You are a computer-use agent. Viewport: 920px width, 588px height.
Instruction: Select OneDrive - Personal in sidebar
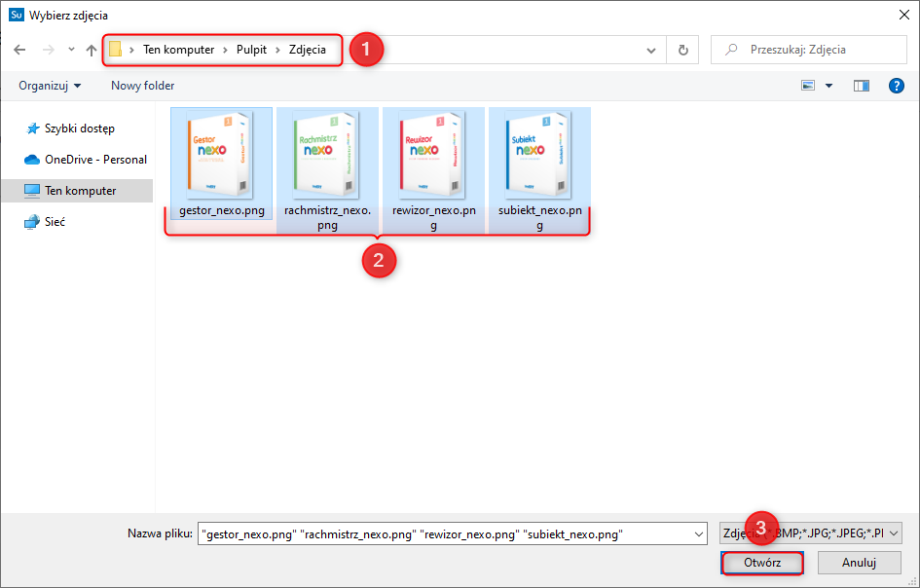(x=86, y=160)
